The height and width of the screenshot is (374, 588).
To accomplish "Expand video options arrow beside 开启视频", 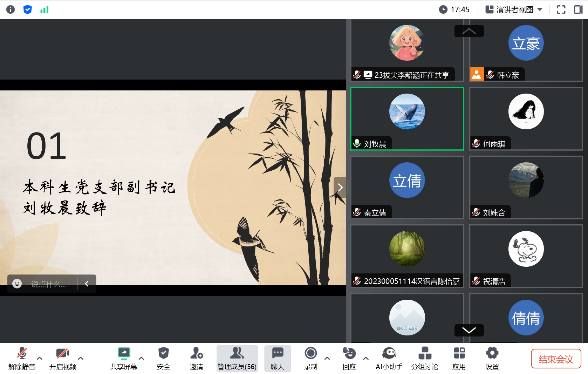I will pyautogui.click(x=81, y=358).
